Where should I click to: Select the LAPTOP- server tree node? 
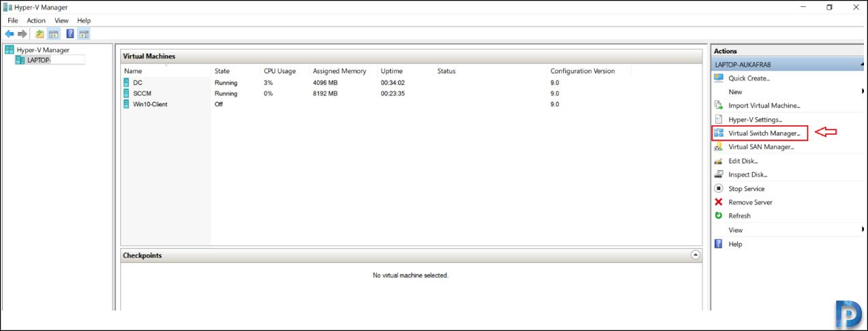click(39, 60)
